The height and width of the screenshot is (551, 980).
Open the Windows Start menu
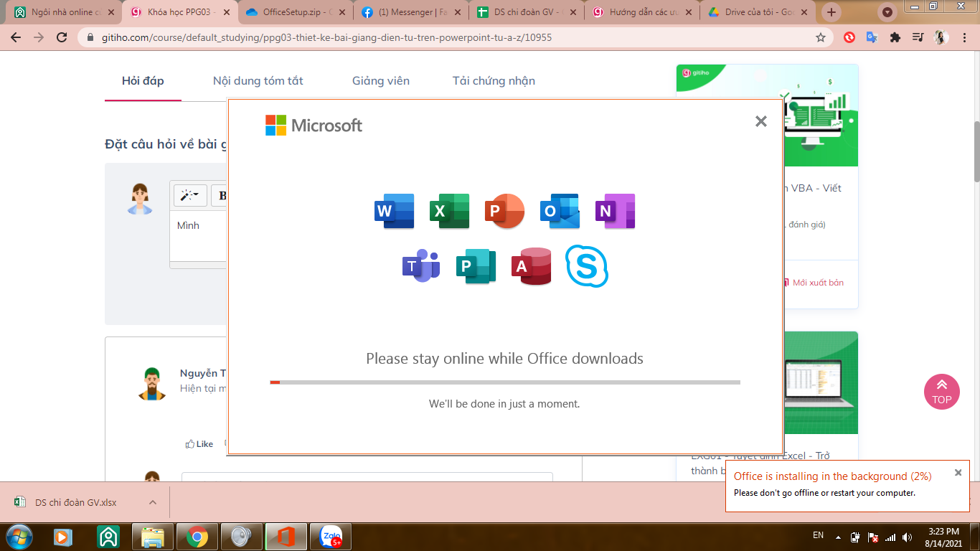(19, 536)
